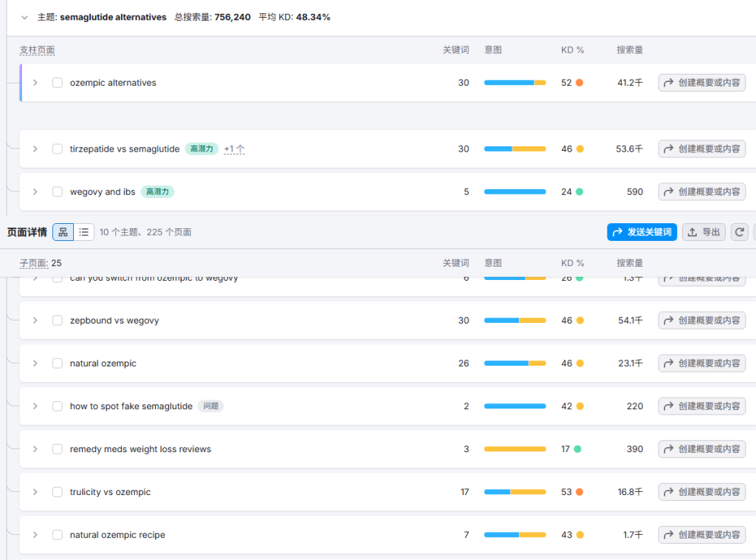The height and width of the screenshot is (560, 756).
Task: Click the 支柱页面 column header
Action: (37, 50)
